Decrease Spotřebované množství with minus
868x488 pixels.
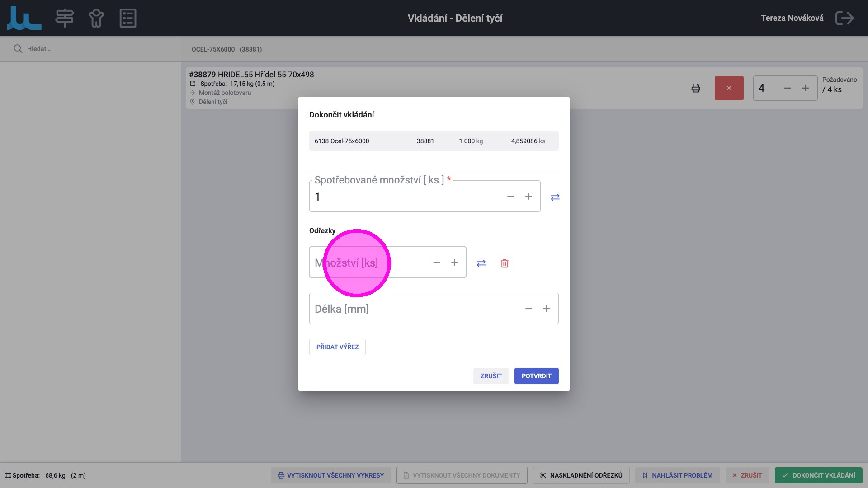[510, 197]
